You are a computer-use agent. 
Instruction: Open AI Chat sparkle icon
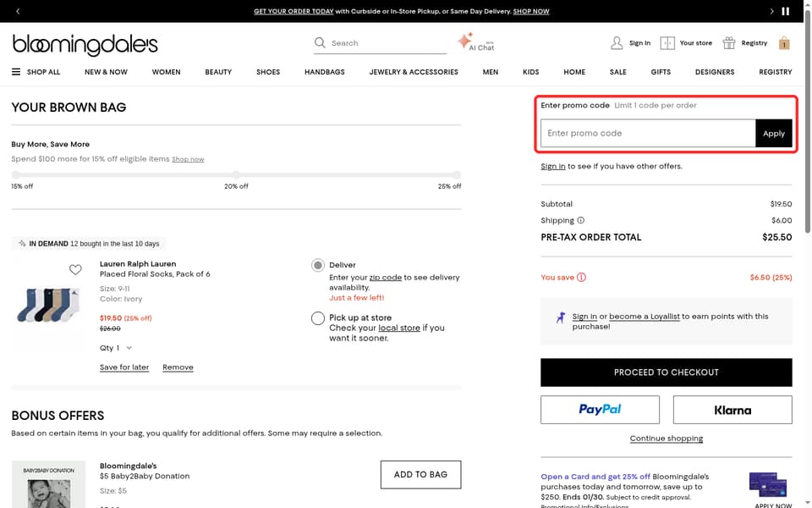coord(464,40)
